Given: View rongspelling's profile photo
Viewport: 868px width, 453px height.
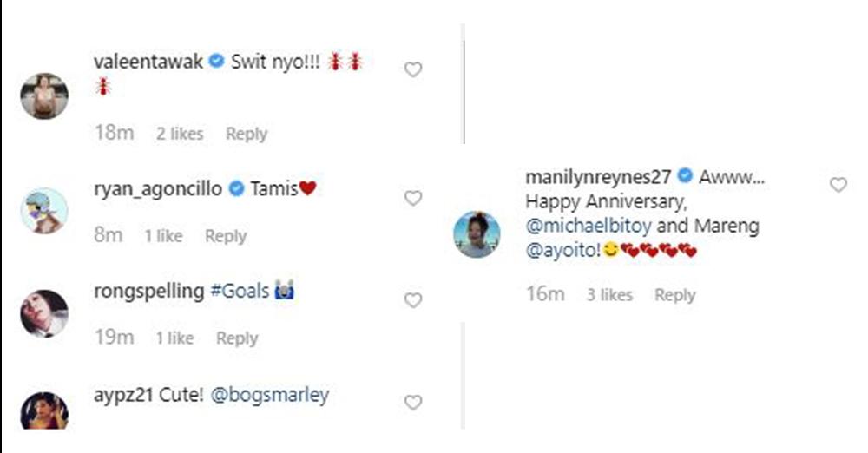Looking at the screenshot, I should point(44,312).
